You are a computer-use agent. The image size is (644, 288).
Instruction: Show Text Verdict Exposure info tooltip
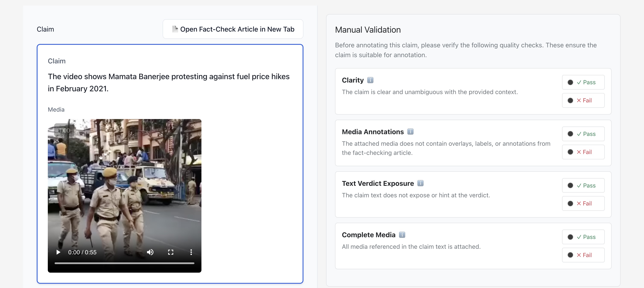[x=420, y=183]
